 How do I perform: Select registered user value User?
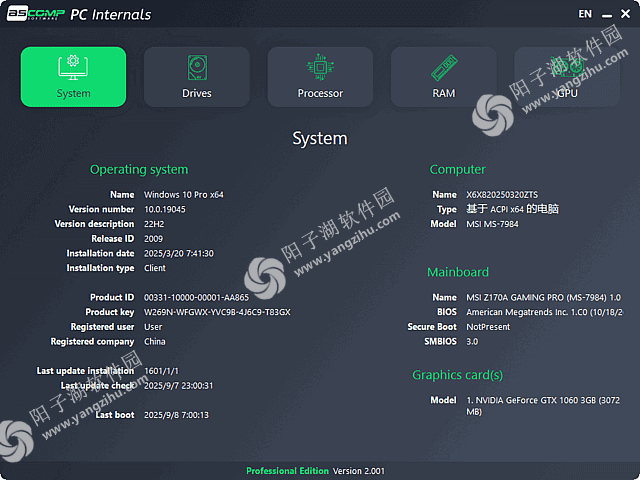[x=153, y=327]
